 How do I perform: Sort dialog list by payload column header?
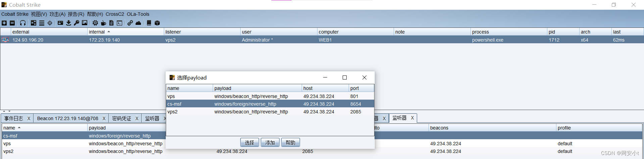(x=257, y=88)
